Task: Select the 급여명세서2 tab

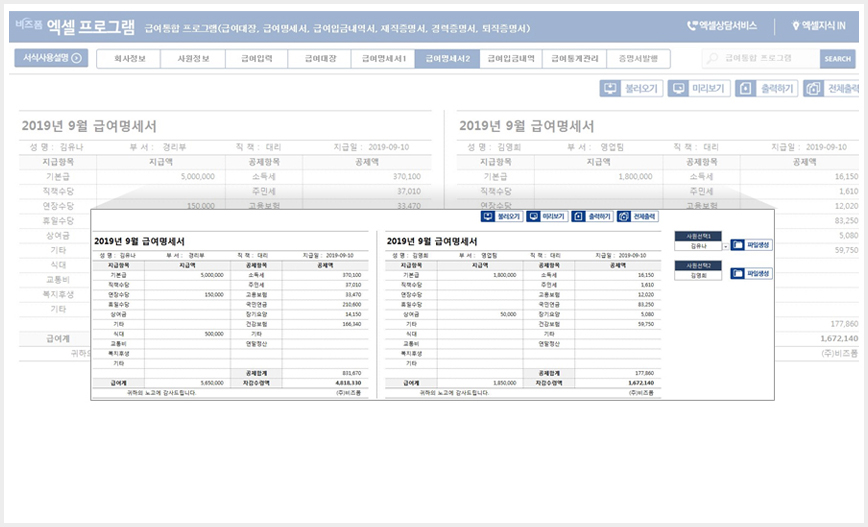Action: click(447, 59)
